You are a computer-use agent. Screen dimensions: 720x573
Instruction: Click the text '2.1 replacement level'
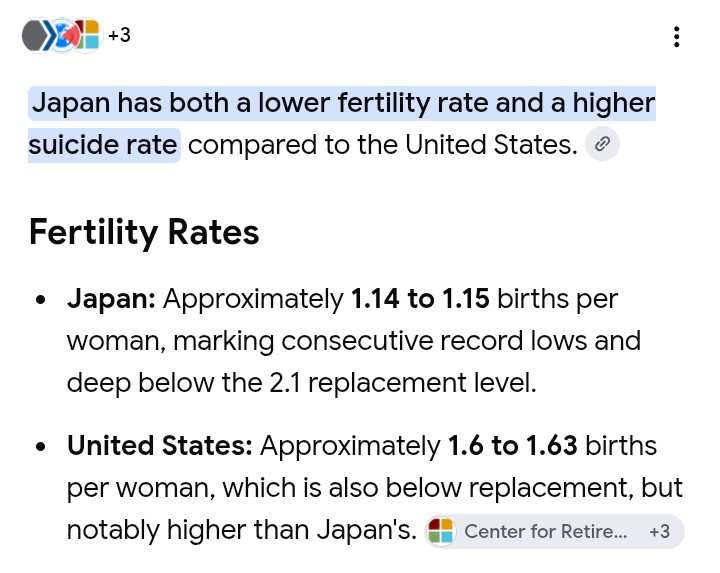coord(402,382)
